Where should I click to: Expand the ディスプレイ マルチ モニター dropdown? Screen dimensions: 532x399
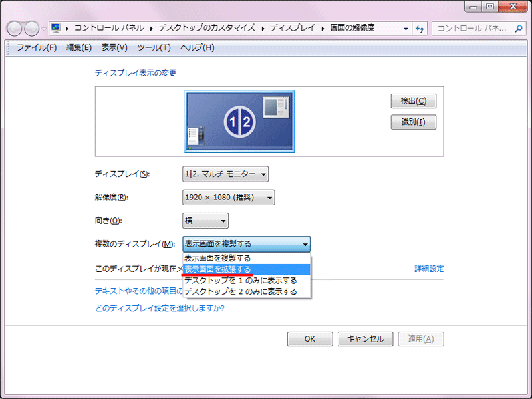coord(225,174)
